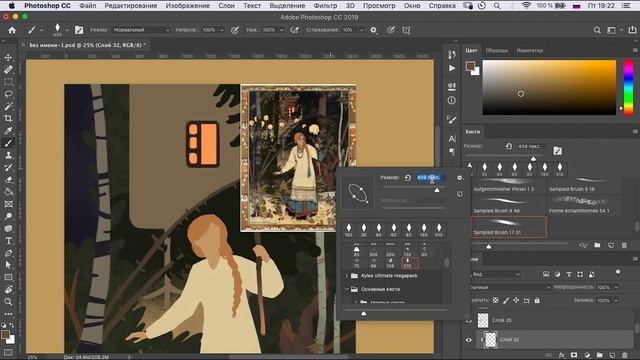The height and width of the screenshot is (360, 640).
Task: Select the Brush tool in the left toolbar
Action: pyautogui.click(x=8, y=143)
